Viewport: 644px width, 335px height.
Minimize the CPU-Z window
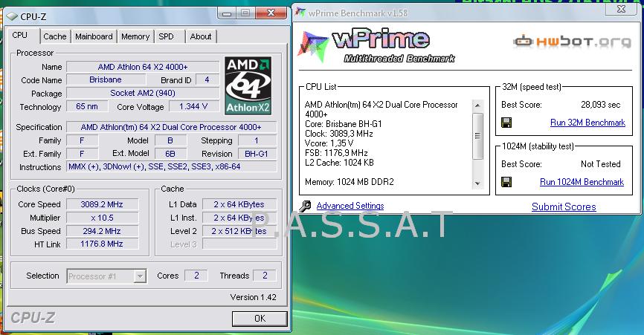coord(226,13)
